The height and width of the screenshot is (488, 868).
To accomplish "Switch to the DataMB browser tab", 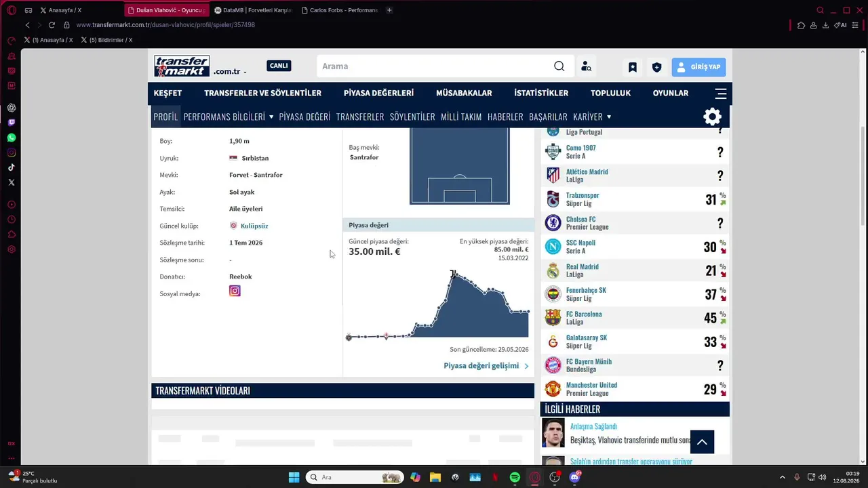I will click(x=253, y=10).
